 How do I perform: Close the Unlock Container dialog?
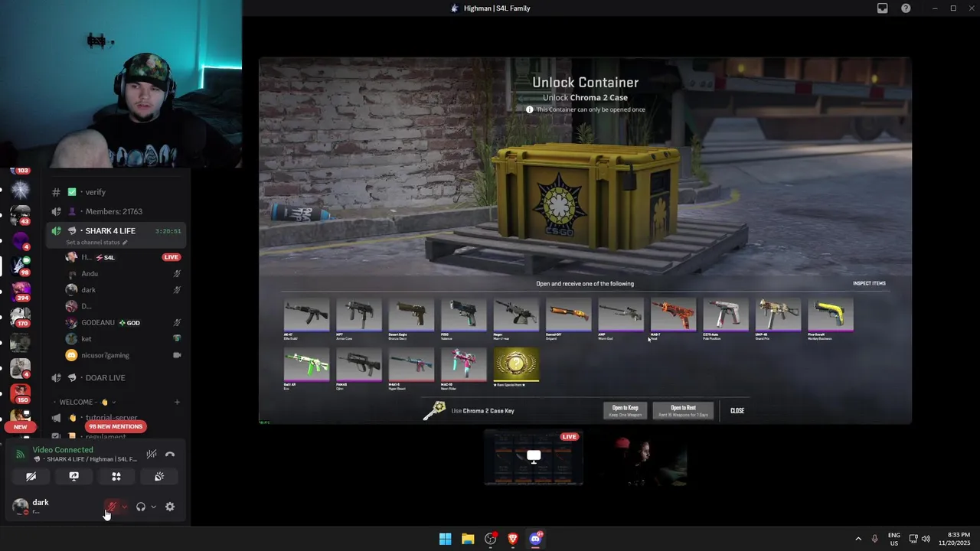tap(737, 411)
